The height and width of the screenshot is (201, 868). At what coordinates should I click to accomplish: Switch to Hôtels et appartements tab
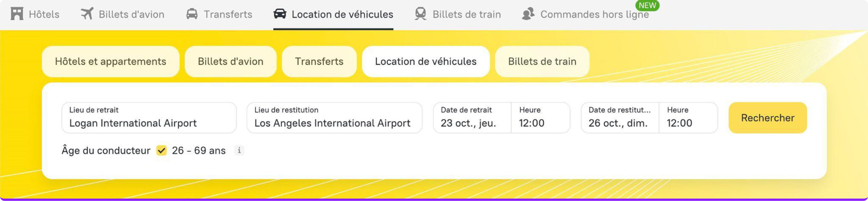coord(111,62)
